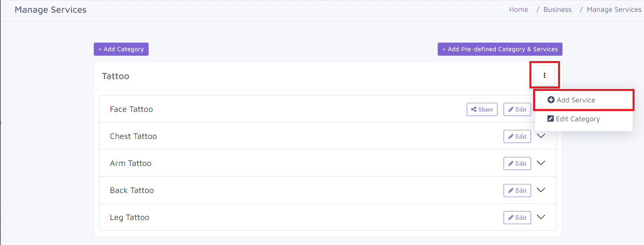This screenshot has width=644, height=245.
Task: Click the pencil Edit button for Arm Tattoo
Action: 517,163
